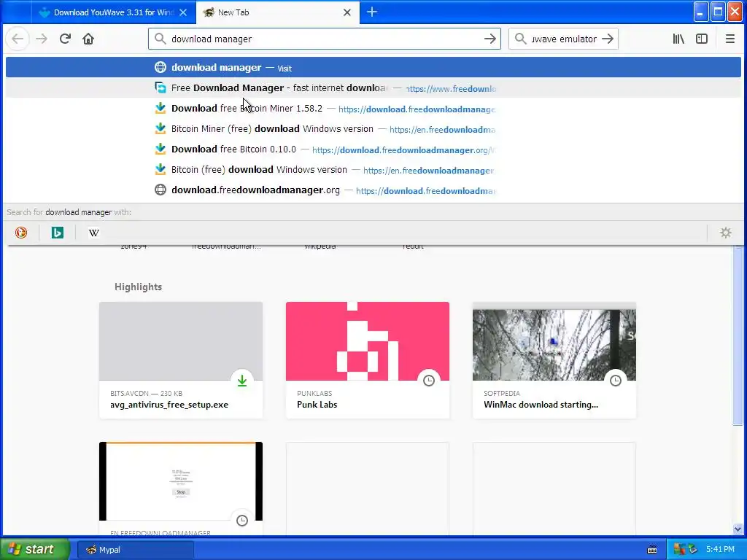Viewport: 747px width, 560px height.
Task: Select the New Tab tab
Action: 278,13
